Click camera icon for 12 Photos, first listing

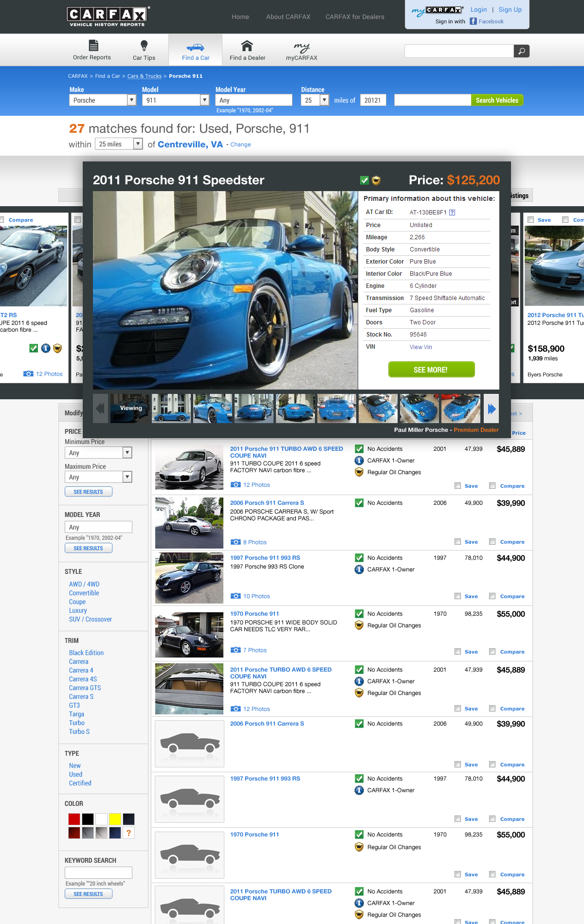[x=236, y=484]
